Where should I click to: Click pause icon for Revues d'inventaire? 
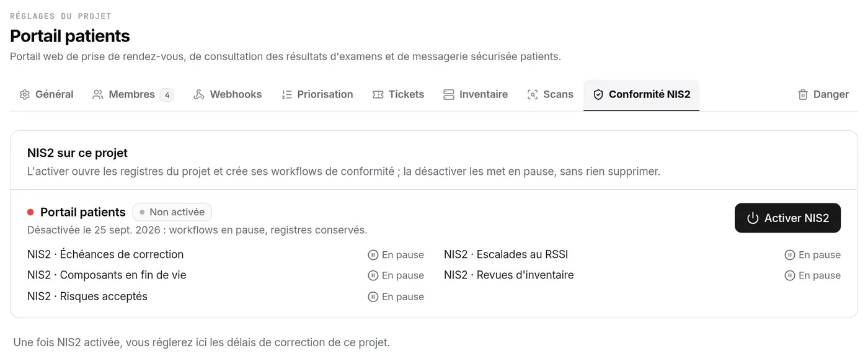click(x=790, y=275)
